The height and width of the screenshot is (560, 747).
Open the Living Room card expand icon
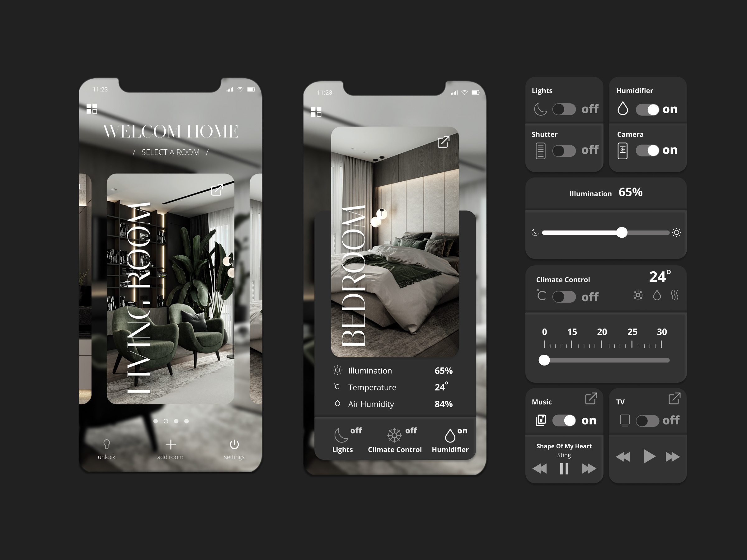[217, 190]
